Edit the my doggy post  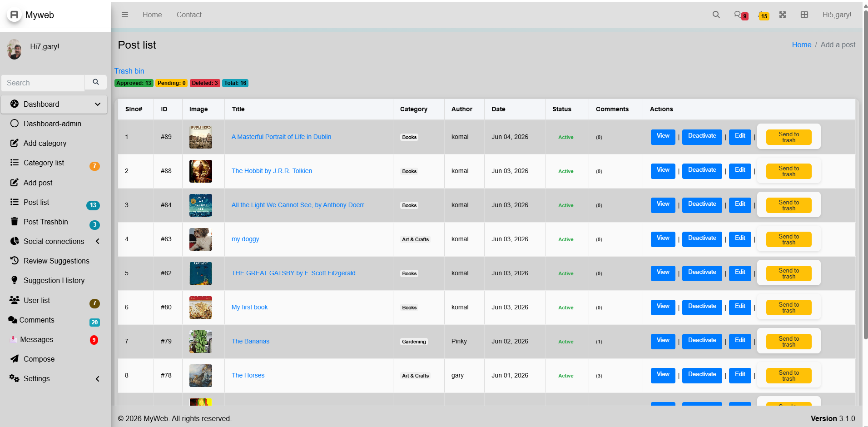[740, 239]
